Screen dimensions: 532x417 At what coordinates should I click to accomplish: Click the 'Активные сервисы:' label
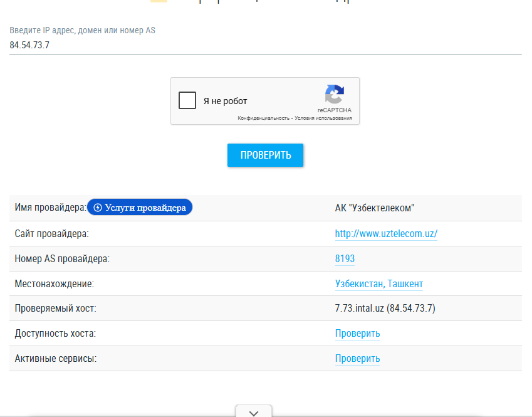coord(56,359)
